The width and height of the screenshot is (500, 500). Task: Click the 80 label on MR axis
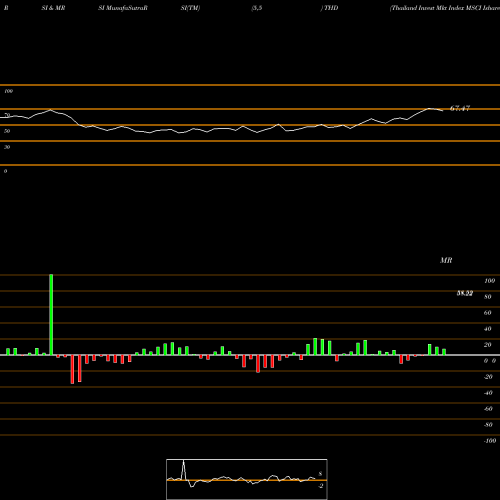point(488,297)
